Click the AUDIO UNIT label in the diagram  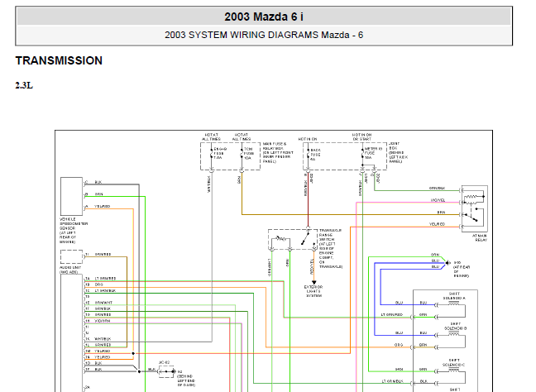(x=70, y=270)
